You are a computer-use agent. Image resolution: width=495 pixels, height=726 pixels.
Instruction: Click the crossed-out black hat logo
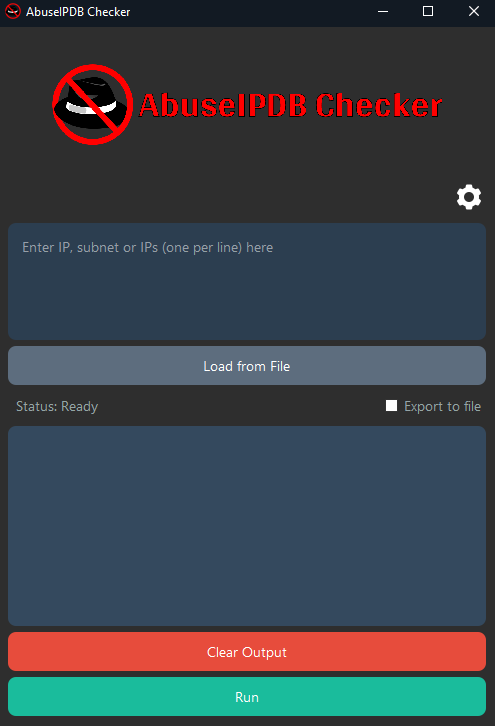(93, 105)
